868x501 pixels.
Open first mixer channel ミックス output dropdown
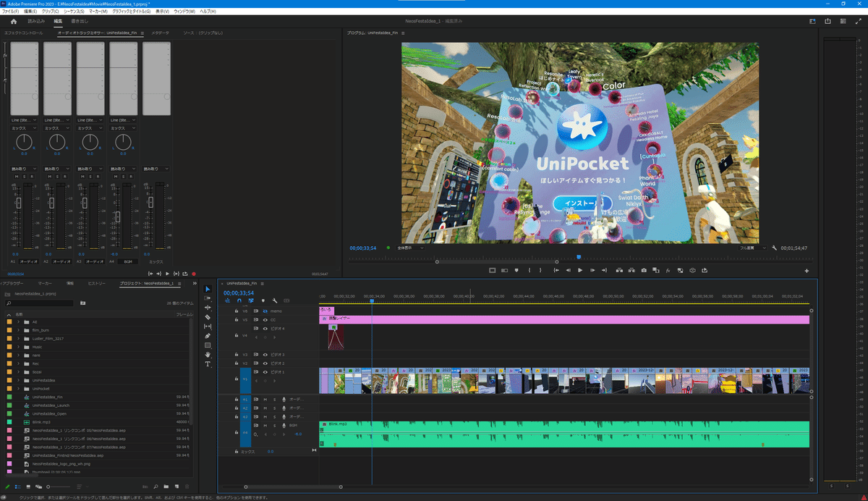(25, 128)
